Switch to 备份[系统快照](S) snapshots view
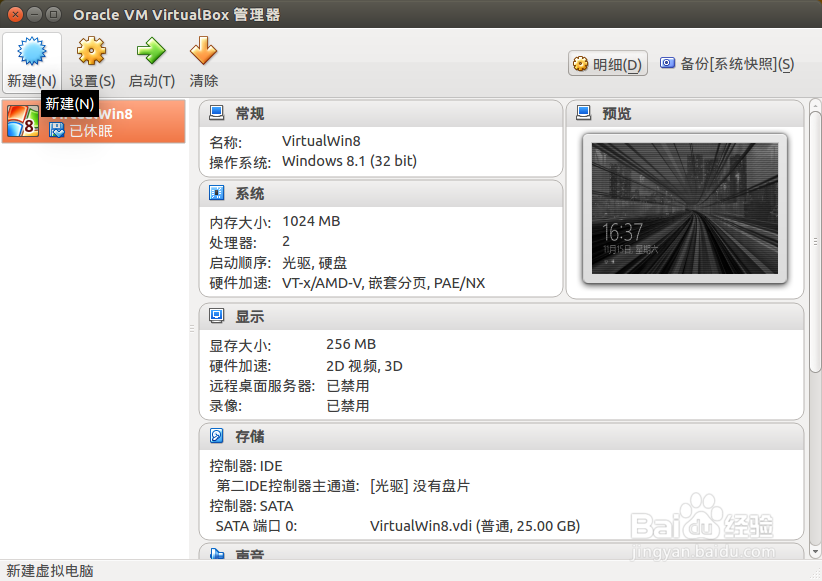 click(x=727, y=64)
